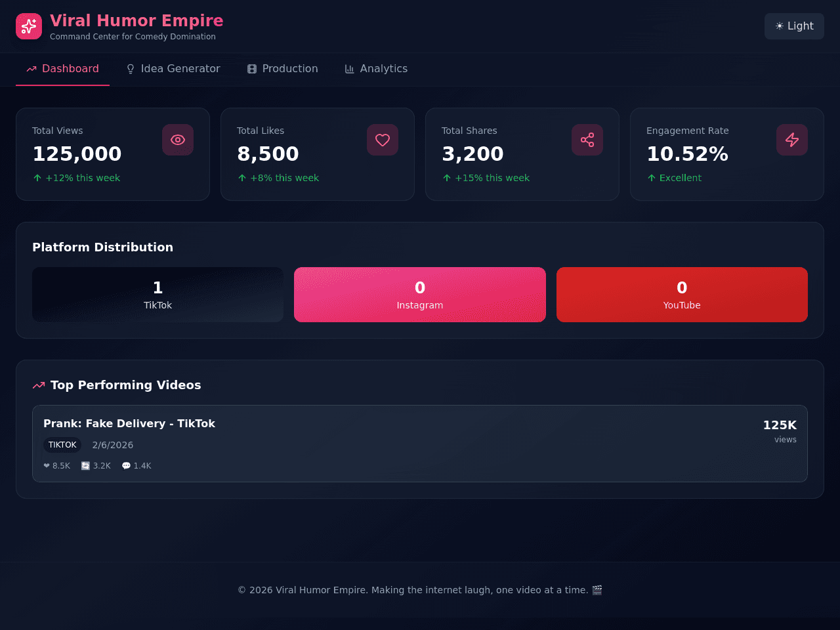Image resolution: width=840 pixels, height=630 pixels.
Task: Select the TikTok platform tile
Action: [x=157, y=295]
